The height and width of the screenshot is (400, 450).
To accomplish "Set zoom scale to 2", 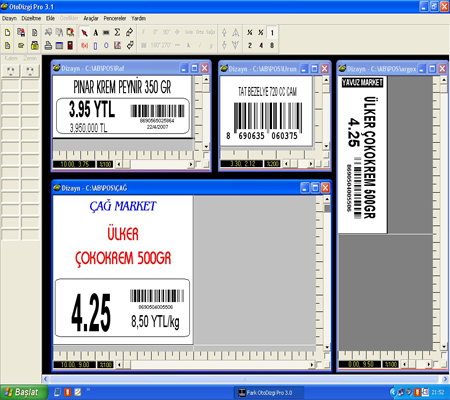I will pyautogui.click(x=250, y=45).
